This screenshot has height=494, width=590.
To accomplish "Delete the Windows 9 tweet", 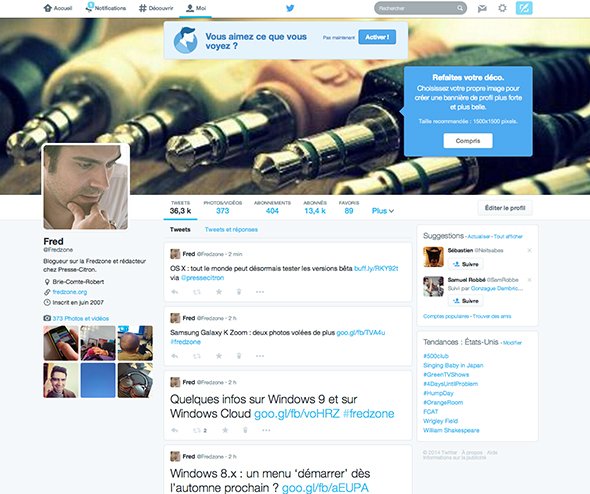I will click(x=245, y=430).
